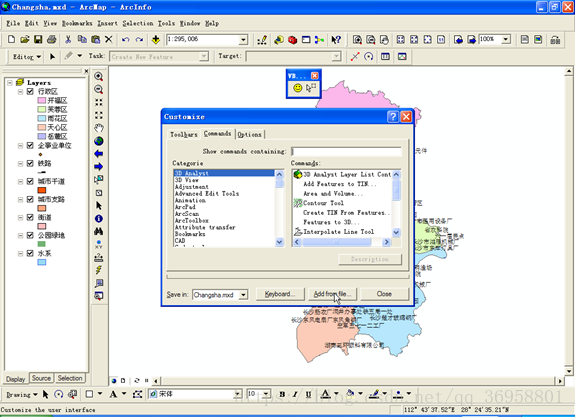Click the What's This help icon
Screen dimensions: 575x417
(336, 40)
